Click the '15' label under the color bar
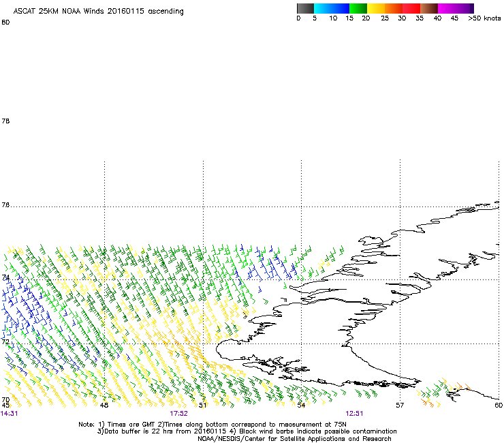The height and width of the screenshot is (443, 504). pos(349,18)
